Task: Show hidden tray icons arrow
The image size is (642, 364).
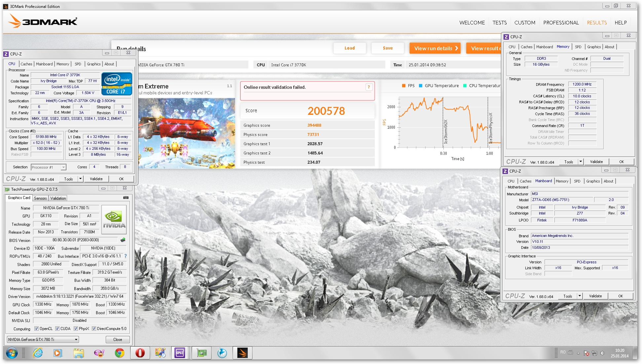Action: pyautogui.click(x=578, y=353)
